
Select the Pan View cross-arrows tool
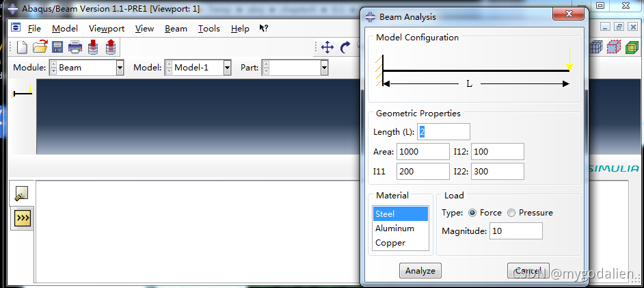327,47
